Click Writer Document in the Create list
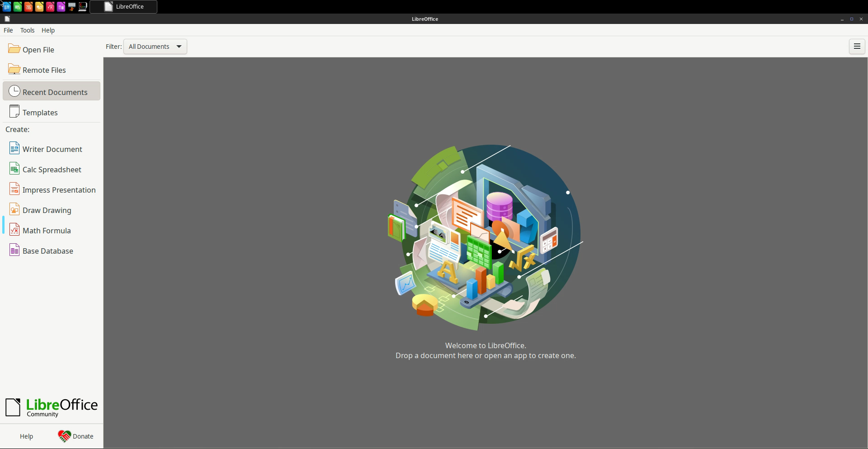Image resolution: width=868 pixels, height=449 pixels. [x=52, y=149]
